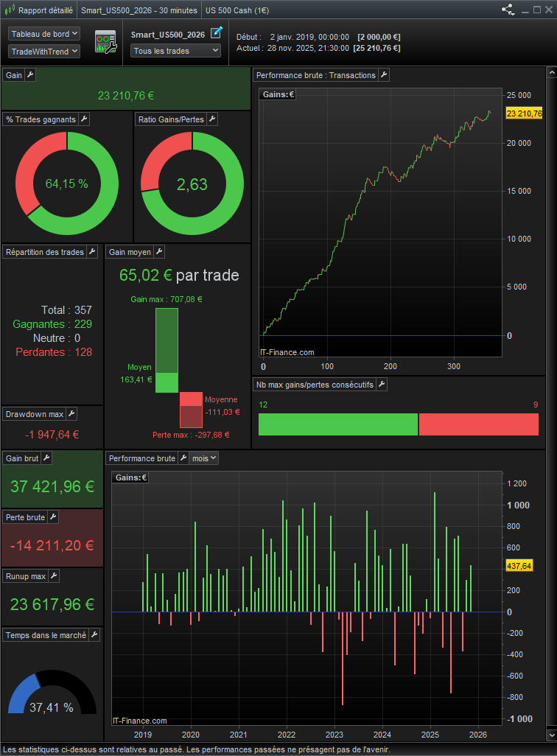Click the scroll-up arrow on right scrollbar
The height and width of the screenshot is (756, 557).
click(551, 73)
